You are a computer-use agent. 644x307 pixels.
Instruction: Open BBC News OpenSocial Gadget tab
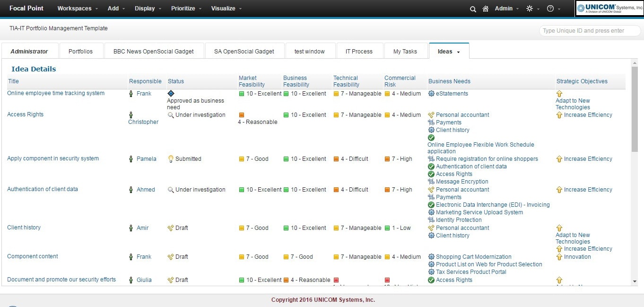[x=154, y=51]
